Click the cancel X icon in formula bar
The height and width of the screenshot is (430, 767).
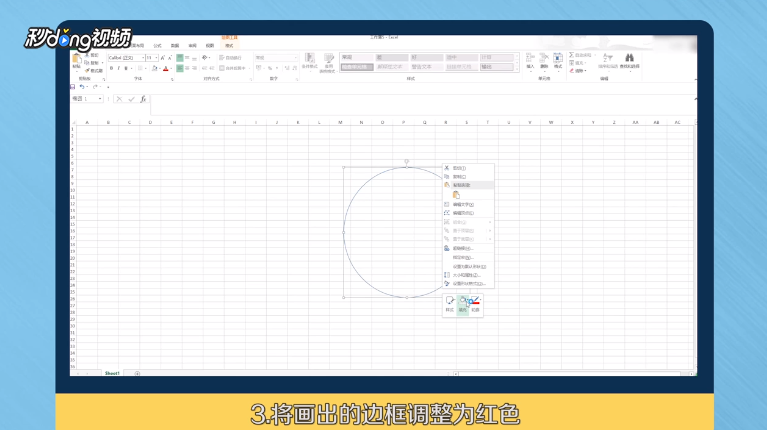(119, 99)
